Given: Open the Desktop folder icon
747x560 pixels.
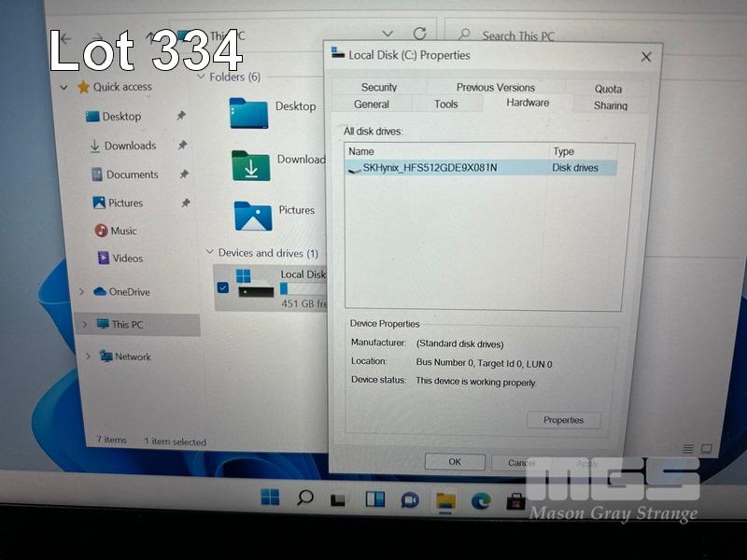Looking at the screenshot, I should [248, 113].
